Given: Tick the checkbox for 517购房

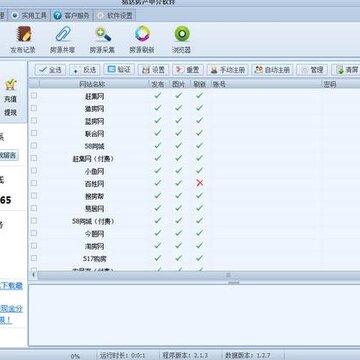Looking at the screenshot, I should (34, 258).
